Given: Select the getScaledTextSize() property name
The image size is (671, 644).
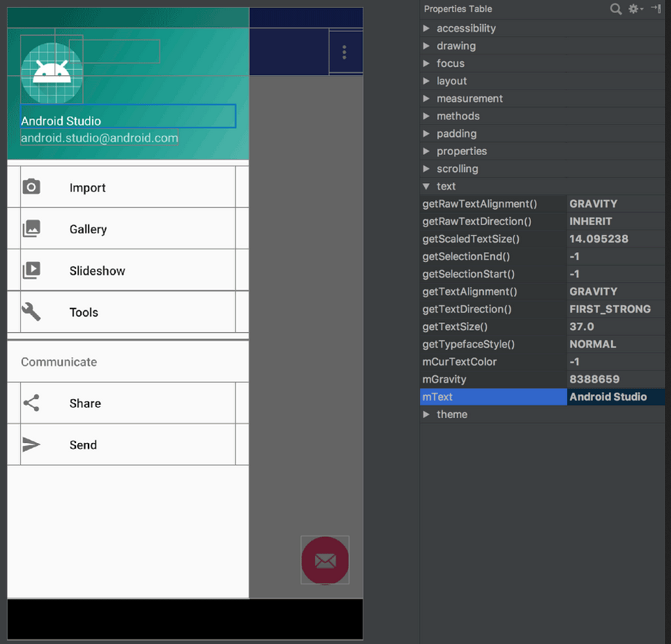Looking at the screenshot, I should (x=471, y=239).
